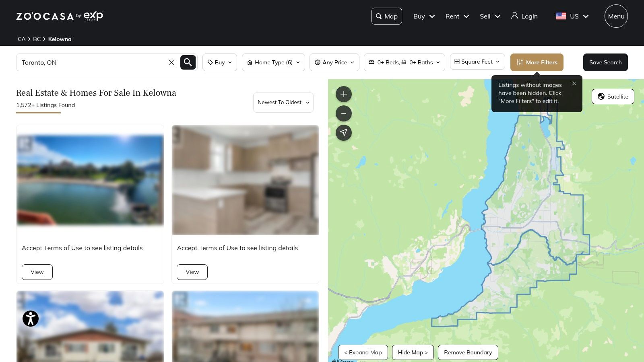Switch map to Satellite view
644x362 pixels.
(x=613, y=97)
